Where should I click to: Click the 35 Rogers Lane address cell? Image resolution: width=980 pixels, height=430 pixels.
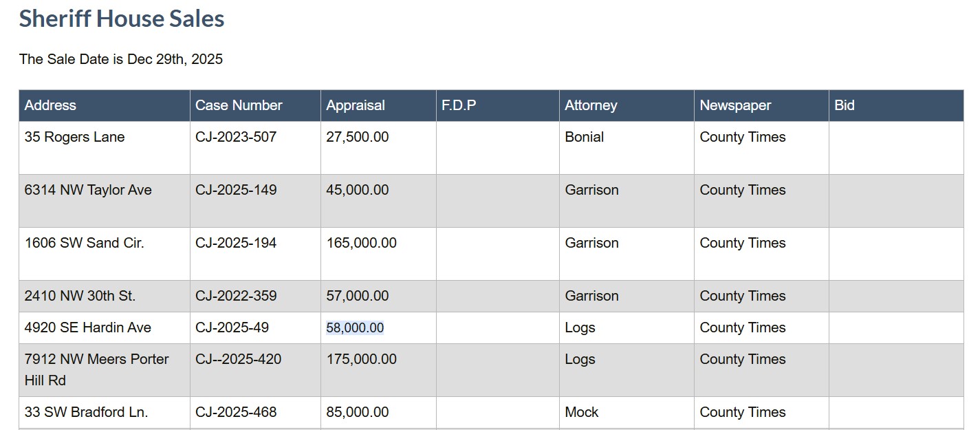[74, 137]
